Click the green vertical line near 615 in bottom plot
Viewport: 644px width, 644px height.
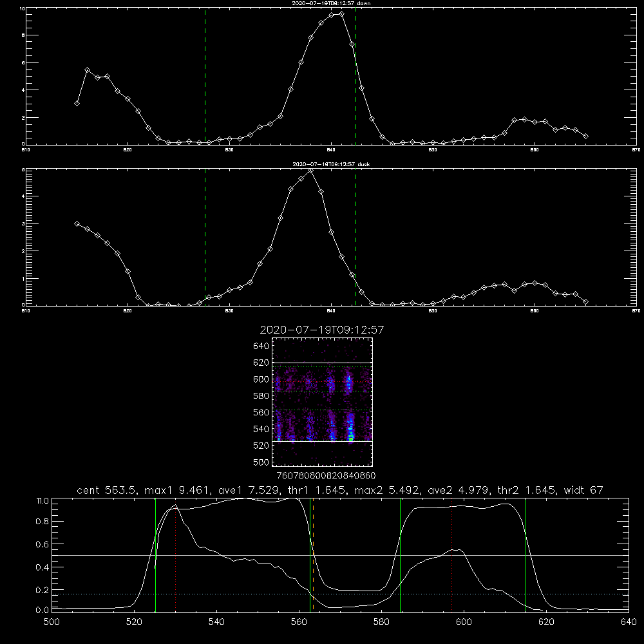tap(526, 555)
